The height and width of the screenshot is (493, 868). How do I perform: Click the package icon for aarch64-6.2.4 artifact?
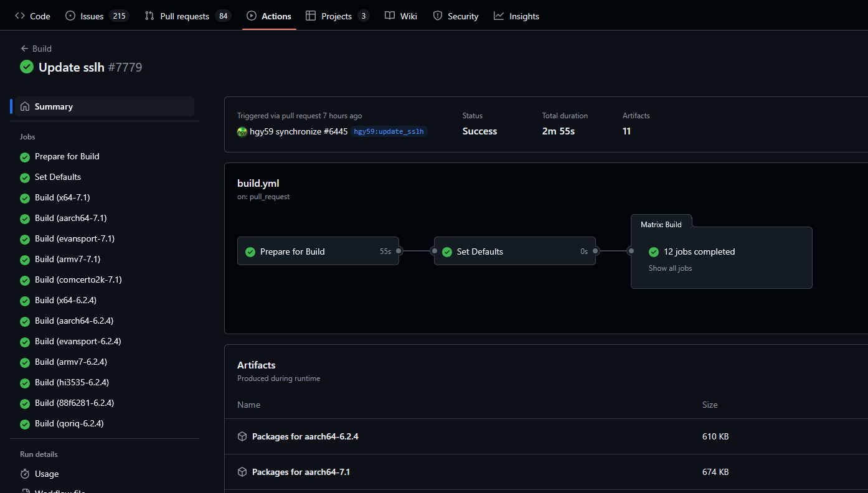pyautogui.click(x=242, y=436)
